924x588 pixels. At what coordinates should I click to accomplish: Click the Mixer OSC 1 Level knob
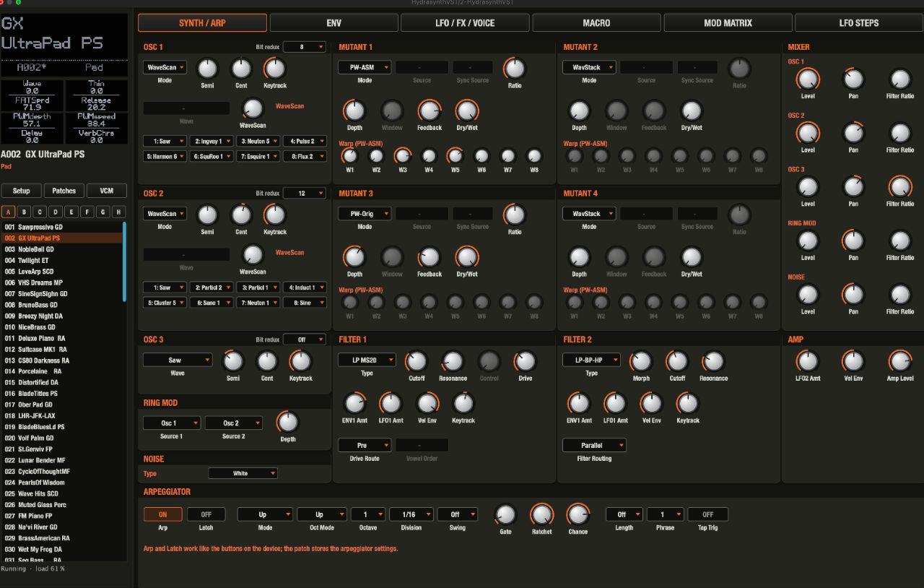tap(808, 79)
